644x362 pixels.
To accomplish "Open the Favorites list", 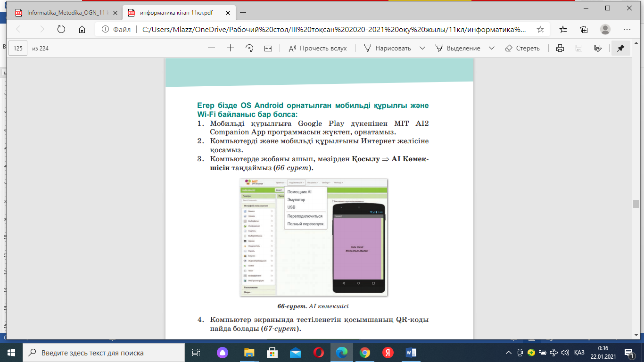I will point(563,29).
